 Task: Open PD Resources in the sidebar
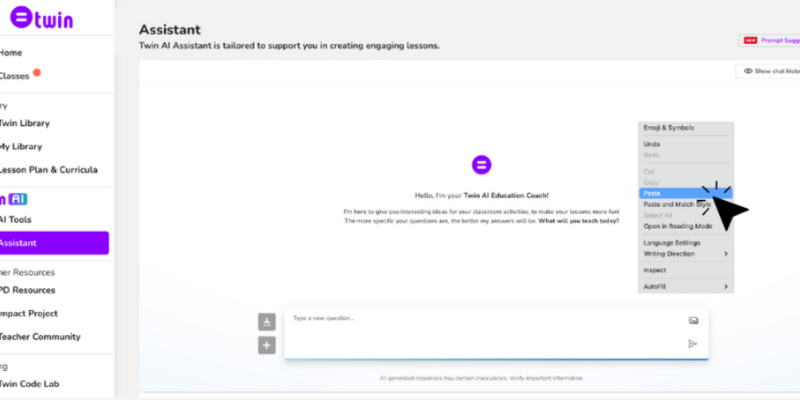click(x=28, y=290)
